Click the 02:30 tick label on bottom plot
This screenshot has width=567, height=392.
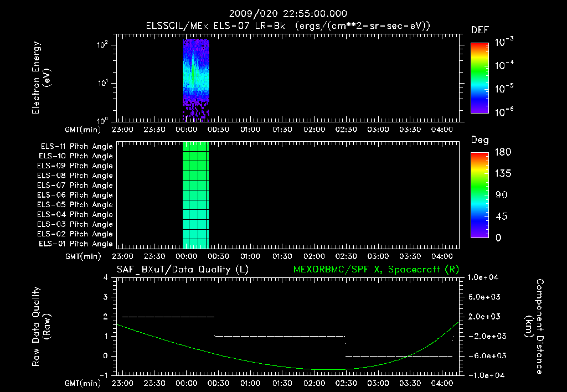click(x=346, y=383)
